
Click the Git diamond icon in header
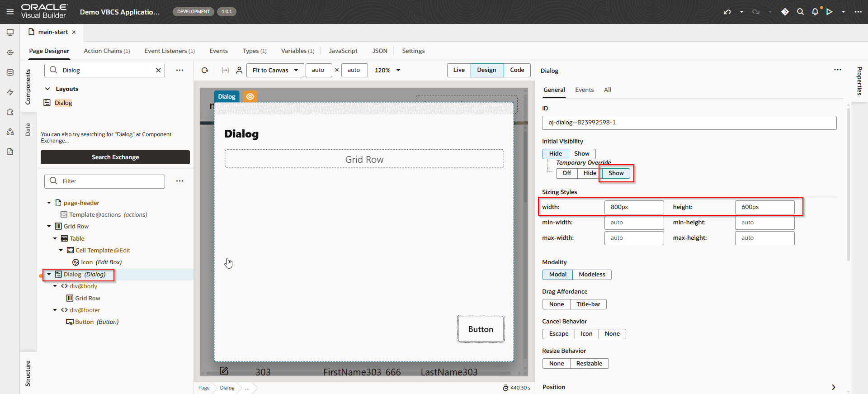pyautogui.click(x=785, y=12)
